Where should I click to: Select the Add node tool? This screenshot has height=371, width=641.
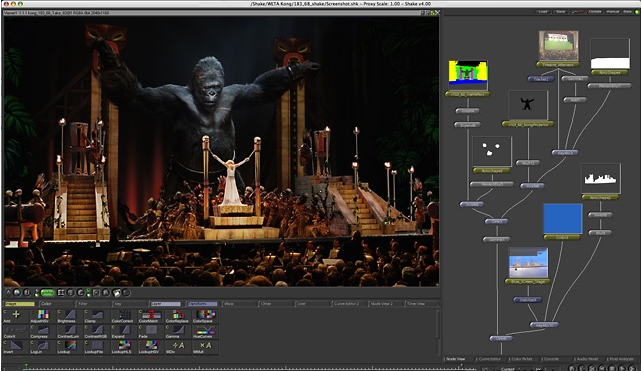pos(16,315)
